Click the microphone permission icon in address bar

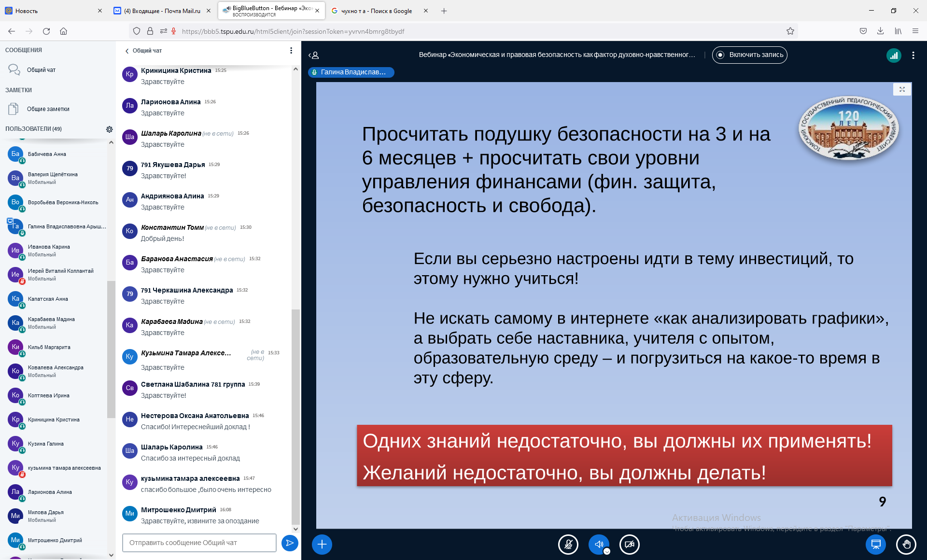[x=174, y=31]
